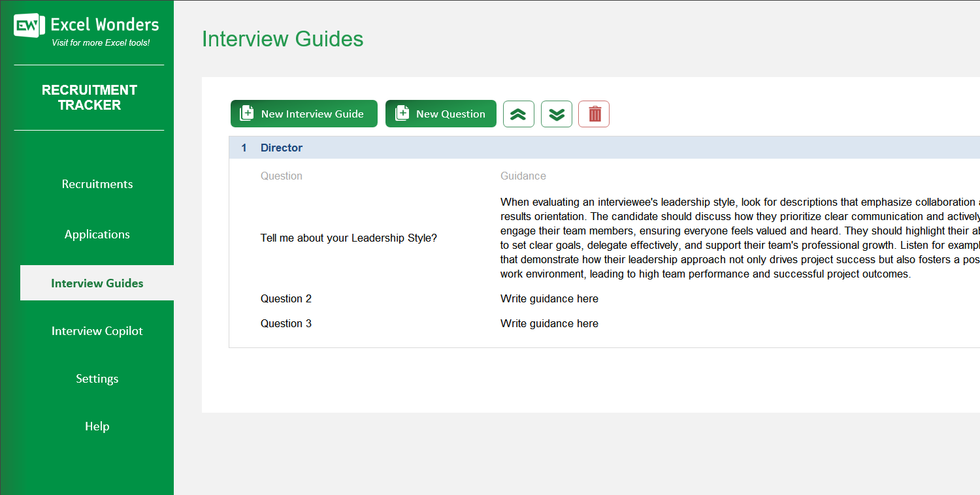Click the double chevron-down expand icon
The image size is (980, 495).
(556, 114)
